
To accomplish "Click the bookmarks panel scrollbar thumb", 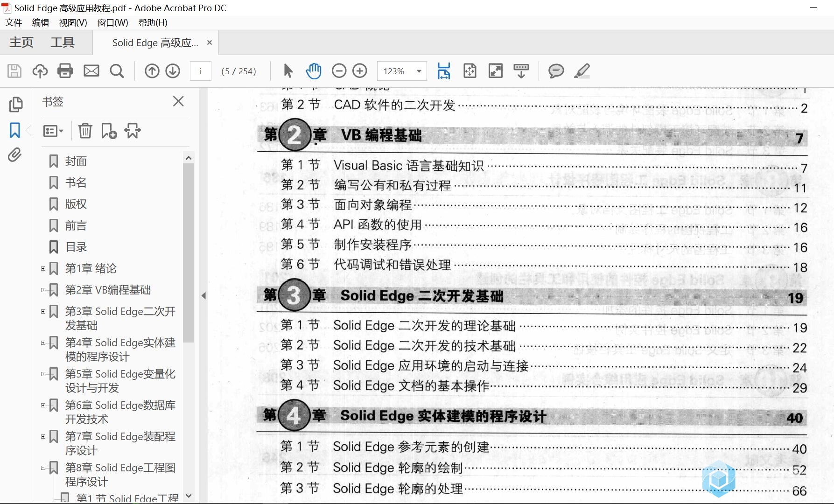I will pyautogui.click(x=189, y=252).
